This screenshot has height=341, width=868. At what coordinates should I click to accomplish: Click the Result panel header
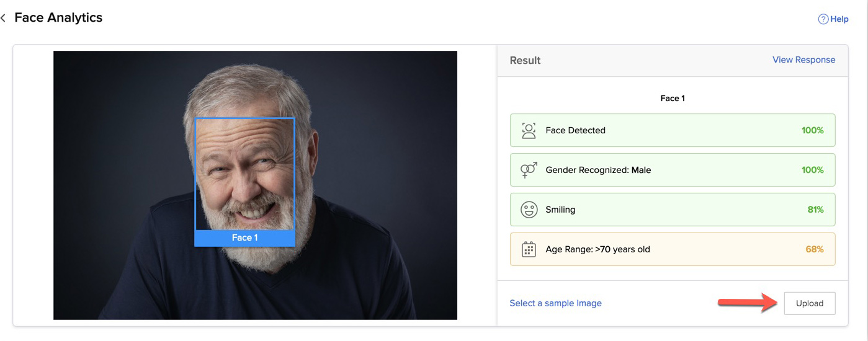coord(525,61)
